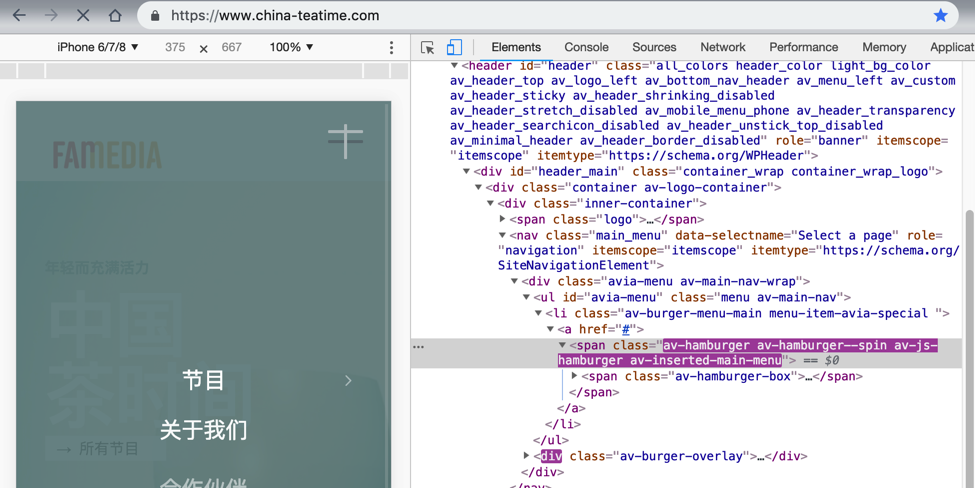Click the FAMEDIA logo on the page
Viewport: 975px width, 488px height.
pos(107,155)
